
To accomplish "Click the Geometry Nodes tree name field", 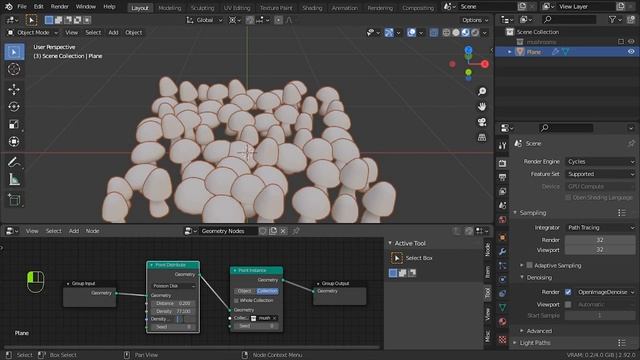I will [x=228, y=231].
